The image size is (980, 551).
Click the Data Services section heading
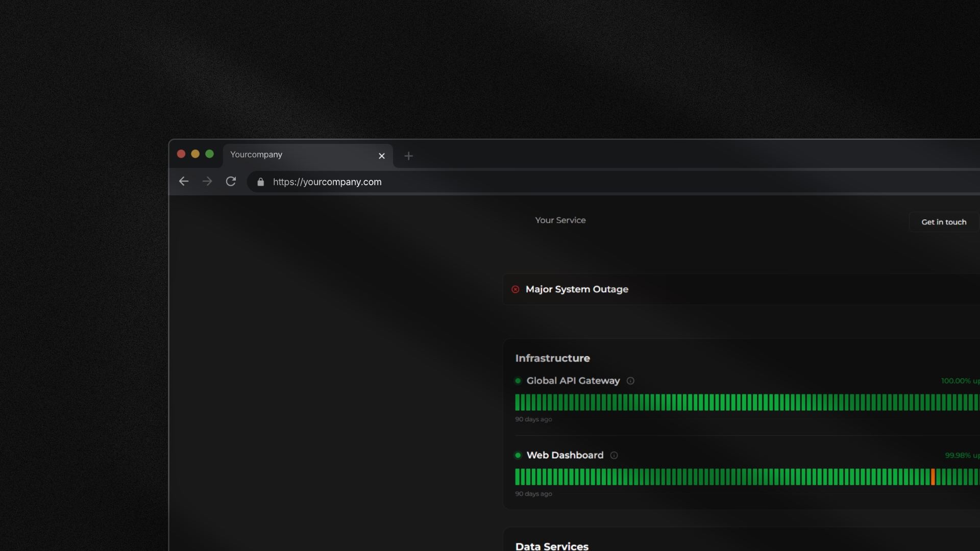[552, 546]
